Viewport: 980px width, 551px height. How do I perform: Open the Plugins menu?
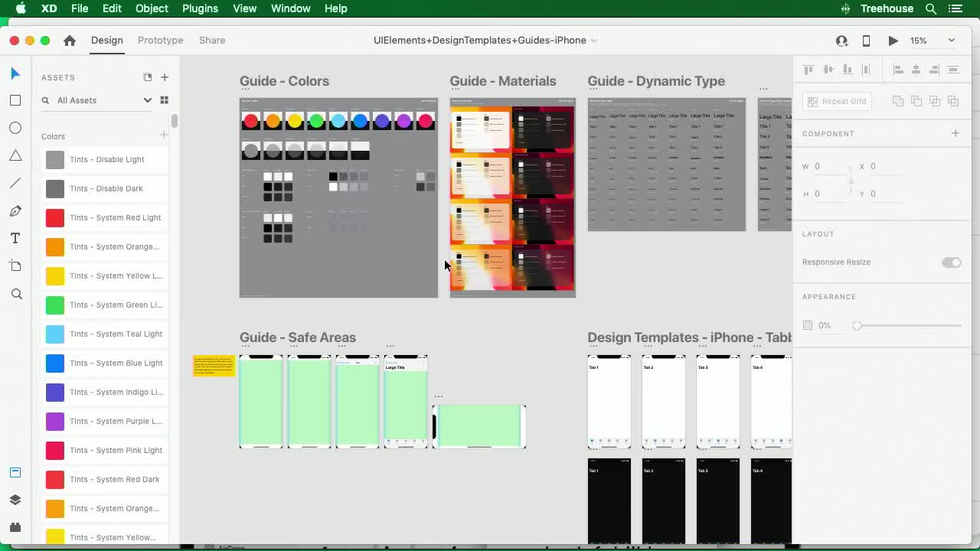point(200,8)
